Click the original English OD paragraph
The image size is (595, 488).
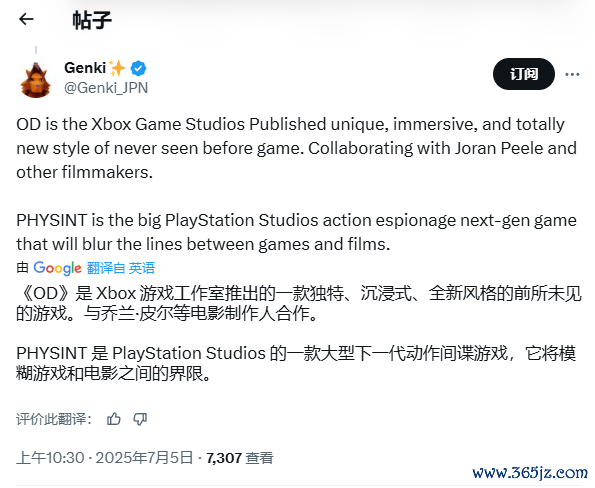click(296, 148)
